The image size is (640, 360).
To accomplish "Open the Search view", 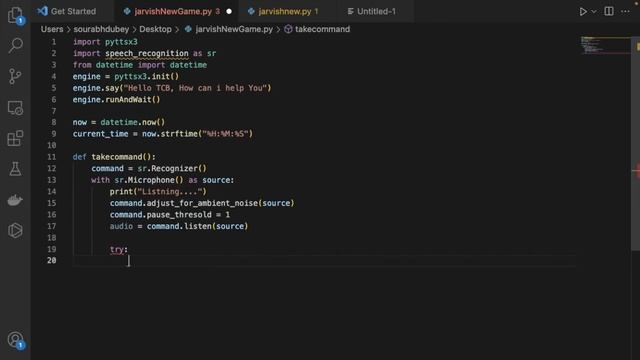I will tap(15, 45).
